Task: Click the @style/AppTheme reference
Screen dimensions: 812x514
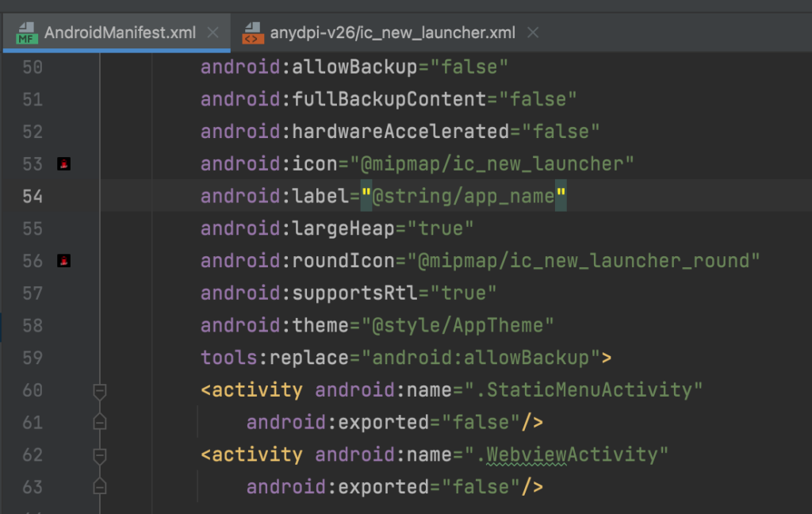Action: tap(458, 325)
